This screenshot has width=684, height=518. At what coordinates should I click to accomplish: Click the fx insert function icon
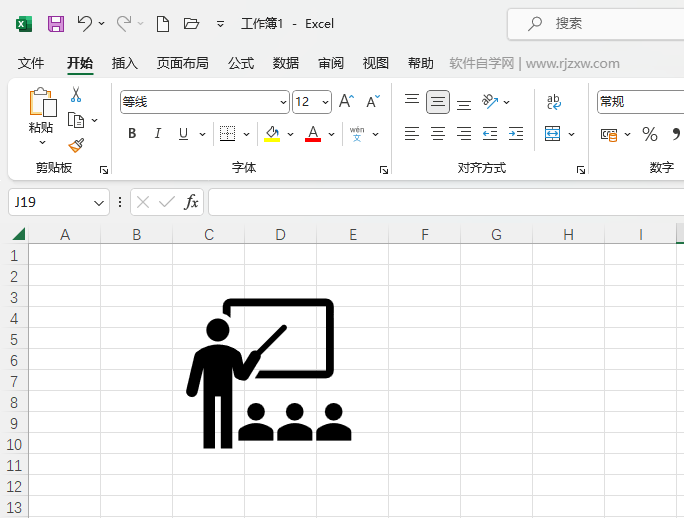tap(191, 202)
